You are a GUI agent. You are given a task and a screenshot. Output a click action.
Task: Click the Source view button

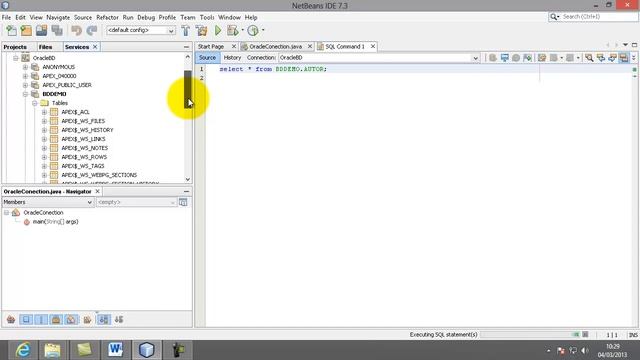pyautogui.click(x=207, y=58)
